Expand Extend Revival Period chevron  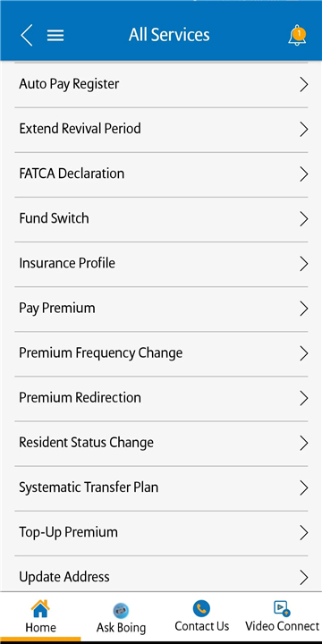tap(303, 129)
